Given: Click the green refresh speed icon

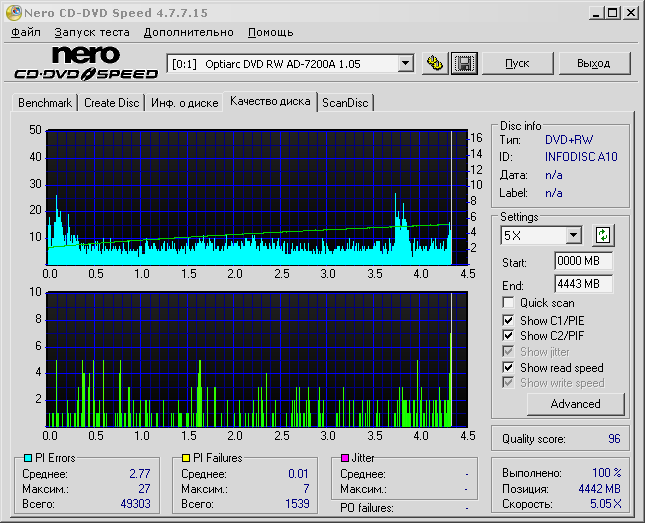Looking at the screenshot, I should (602, 236).
